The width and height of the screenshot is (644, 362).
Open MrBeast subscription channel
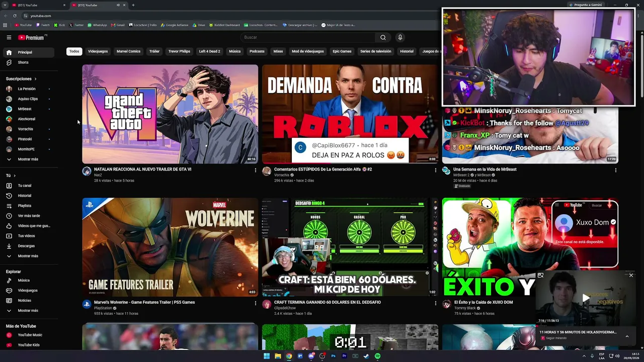[28, 109]
